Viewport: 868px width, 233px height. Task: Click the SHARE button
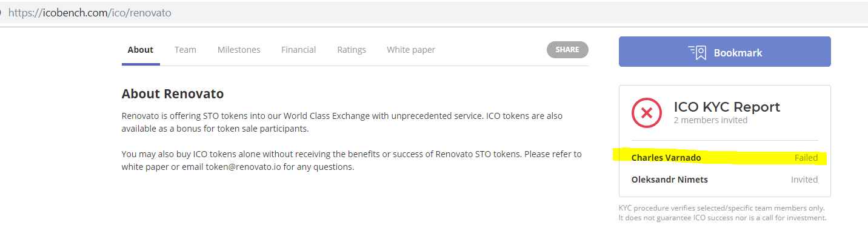[x=567, y=50]
